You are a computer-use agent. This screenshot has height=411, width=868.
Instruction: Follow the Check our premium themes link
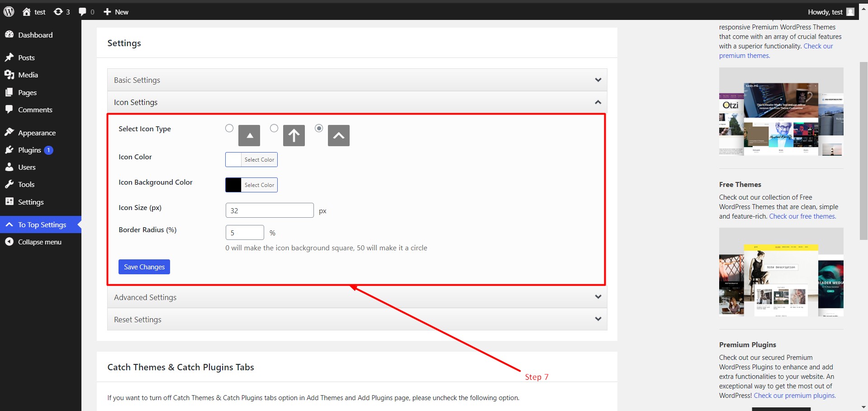[776, 51]
